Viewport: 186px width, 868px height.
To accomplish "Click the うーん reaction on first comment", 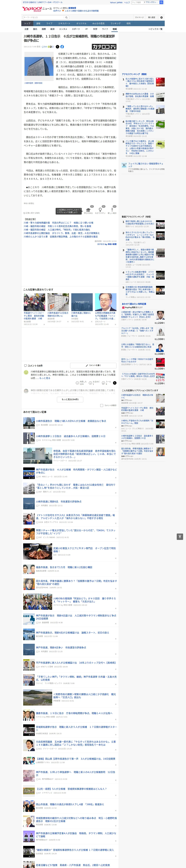I will pos(107,382).
